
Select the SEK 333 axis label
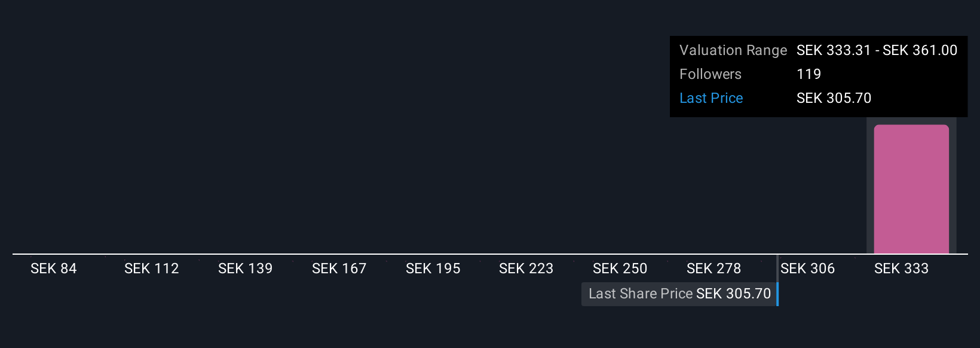point(902,268)
